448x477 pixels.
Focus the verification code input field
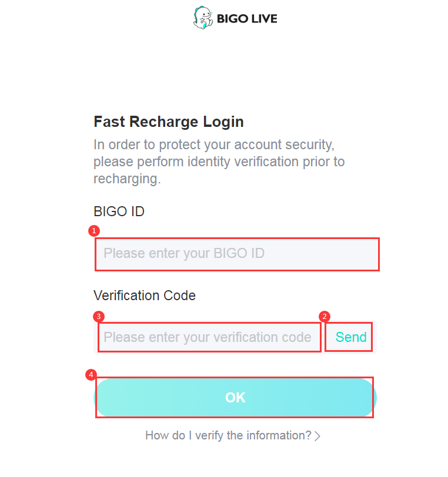point(209,337)
